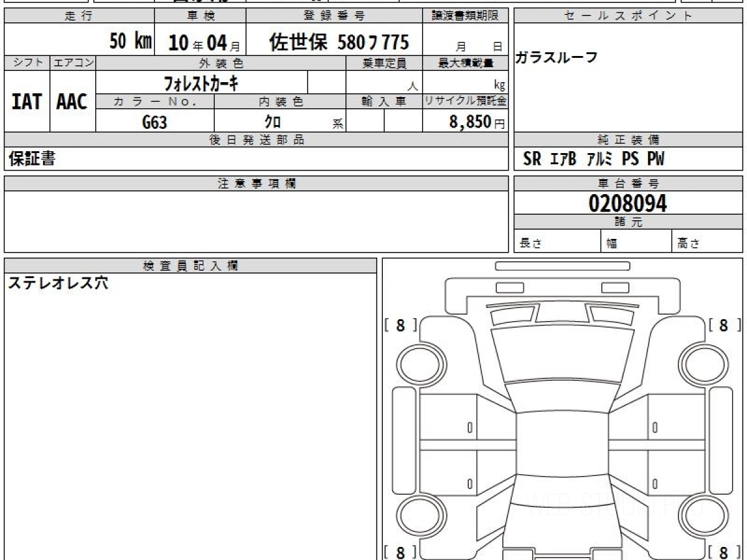Click the ステレオレス穴 inspector note
Image resolution: width=747 pixels, height=560 pixels.
point(58,283)
